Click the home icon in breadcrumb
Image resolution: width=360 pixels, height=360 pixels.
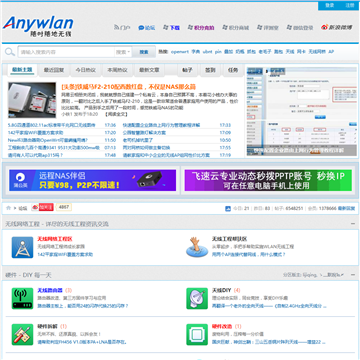8,208
